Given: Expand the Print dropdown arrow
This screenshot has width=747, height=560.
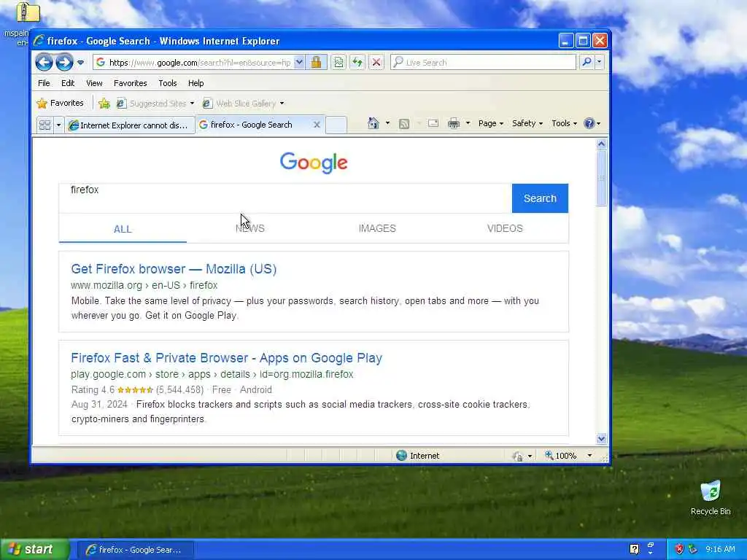Looking at the screenshot, I should point(468,123).
